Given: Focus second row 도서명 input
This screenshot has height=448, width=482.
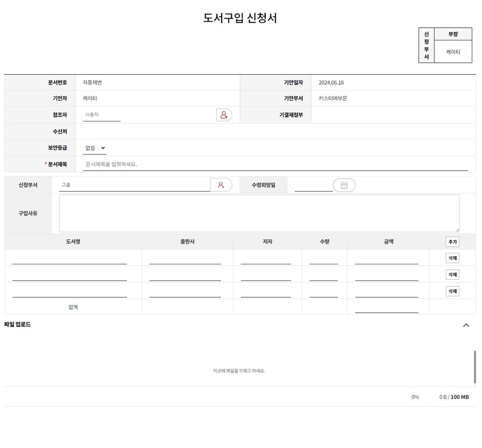Looking at the screenshot, I should pos(70,275).
